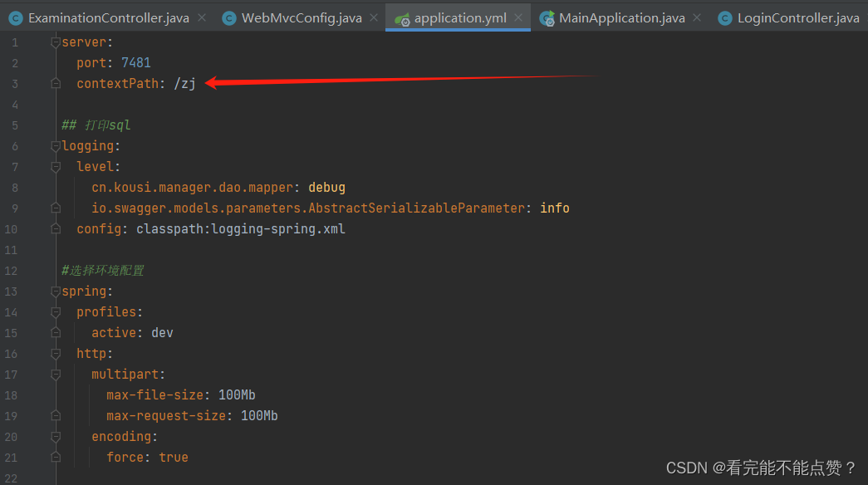Click the force value true
Viewport: 868px width, 485px height.
[x=174, y=458]
